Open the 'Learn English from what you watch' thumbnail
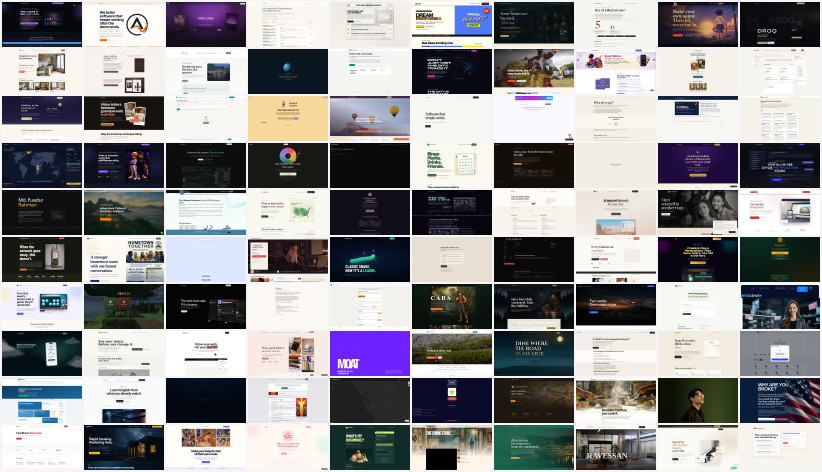 click(124, 401)
